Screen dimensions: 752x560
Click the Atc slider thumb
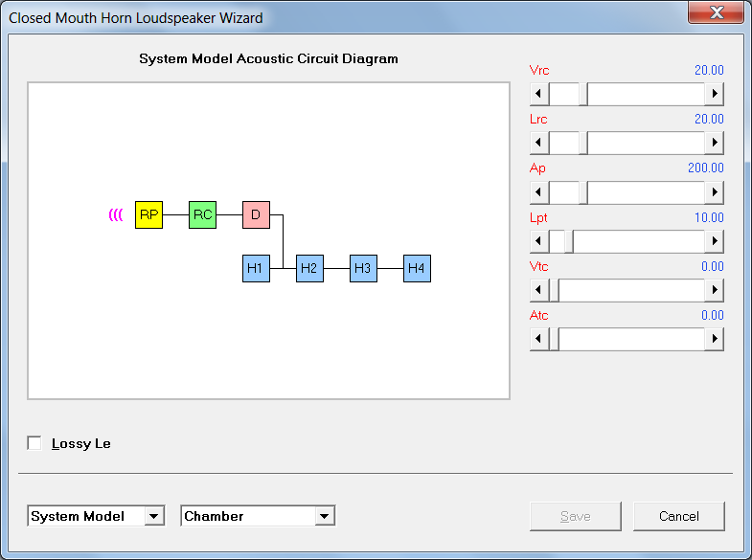point(554,339)
